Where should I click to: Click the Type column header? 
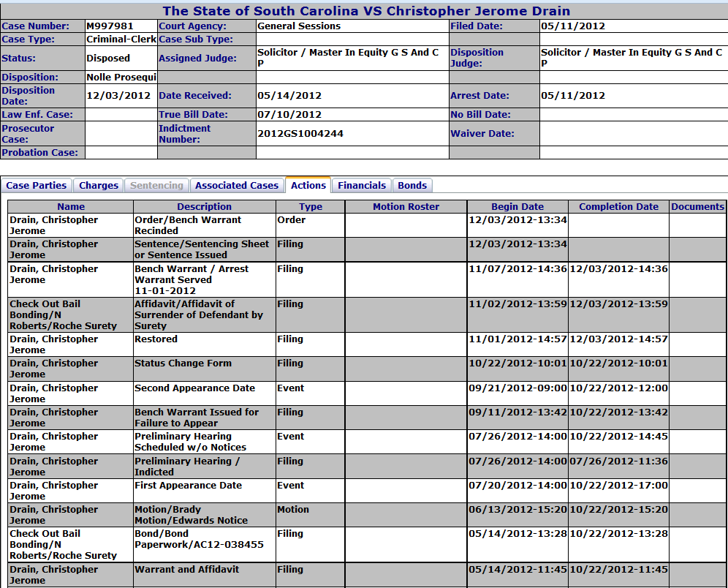pyautogui.click(x=310, y=207)
